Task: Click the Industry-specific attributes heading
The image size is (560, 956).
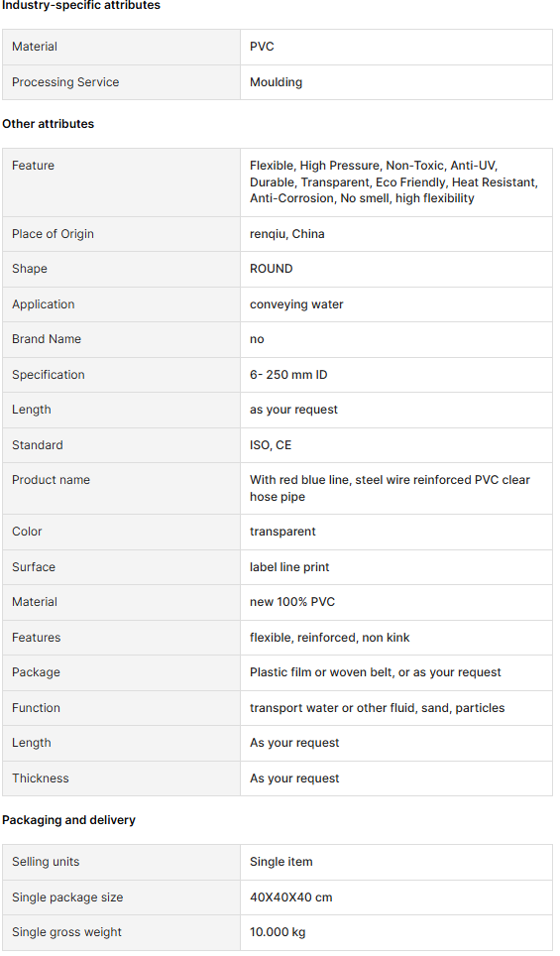Action: pos(81,6)
